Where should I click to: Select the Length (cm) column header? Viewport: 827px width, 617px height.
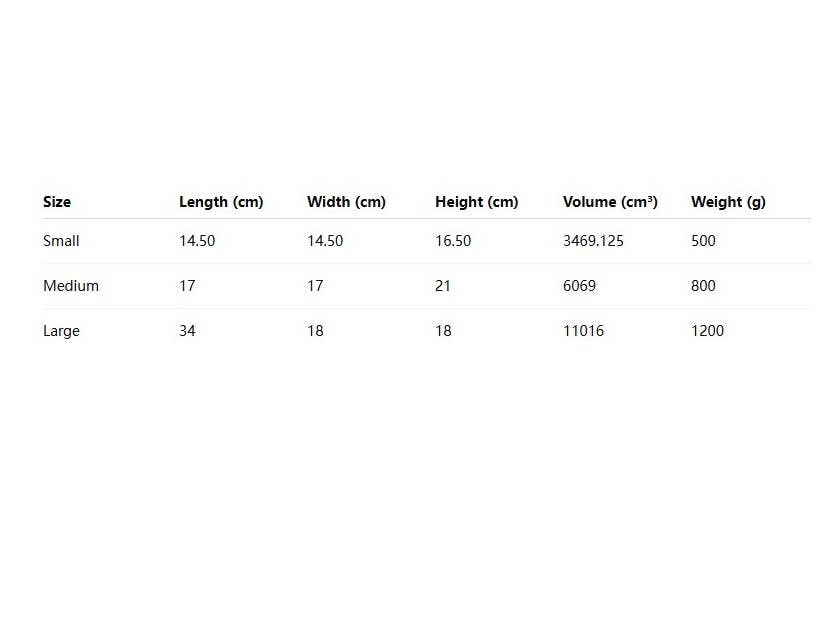(221, 202)
